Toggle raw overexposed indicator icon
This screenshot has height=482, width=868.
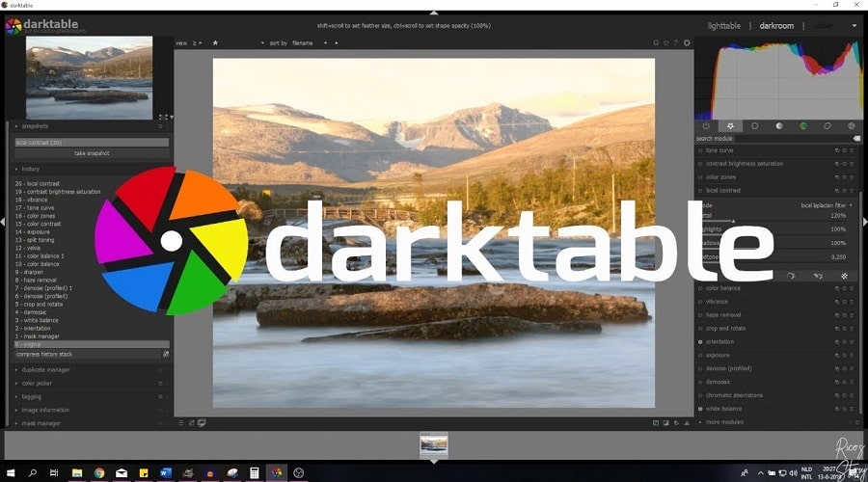pos(656,423)
